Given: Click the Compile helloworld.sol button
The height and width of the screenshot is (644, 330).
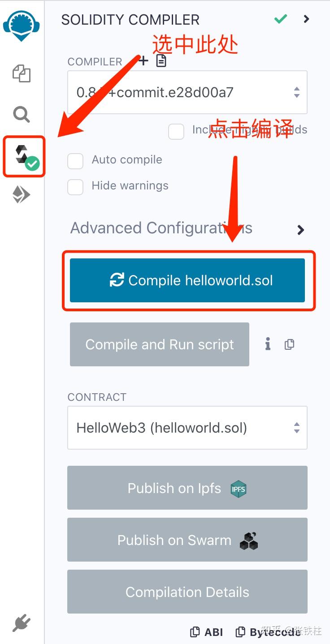Looking at the screenshot, I should (187, 280).
